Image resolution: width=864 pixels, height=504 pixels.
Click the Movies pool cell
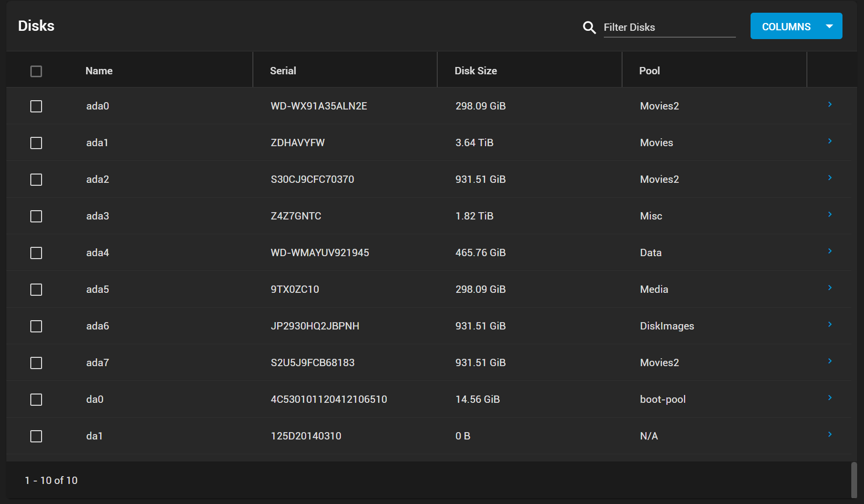[x=657, y=143]
